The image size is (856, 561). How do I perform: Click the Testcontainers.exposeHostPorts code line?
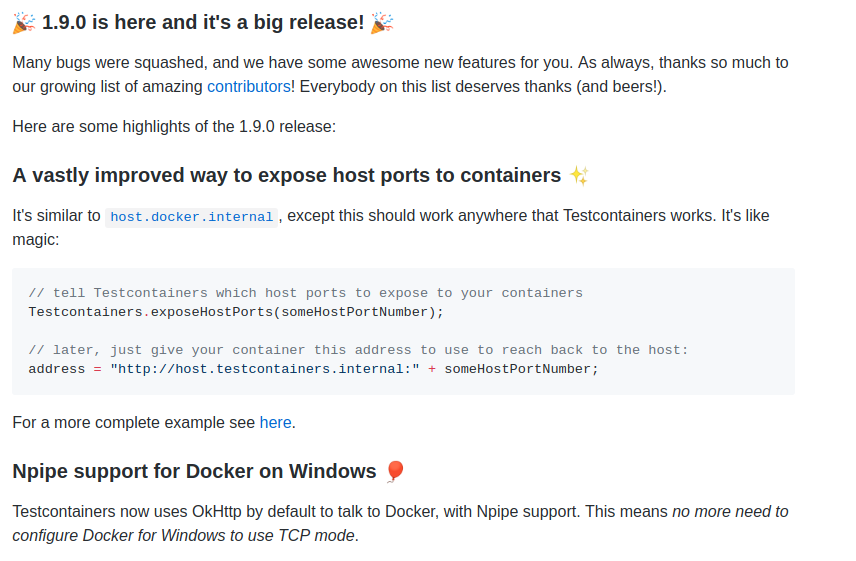pos(236,312)
